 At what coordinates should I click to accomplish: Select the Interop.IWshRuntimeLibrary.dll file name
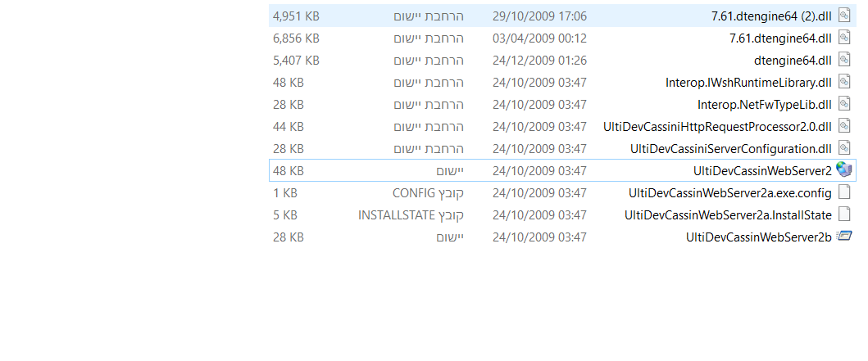pyautogui.click(x=748, y=82)
